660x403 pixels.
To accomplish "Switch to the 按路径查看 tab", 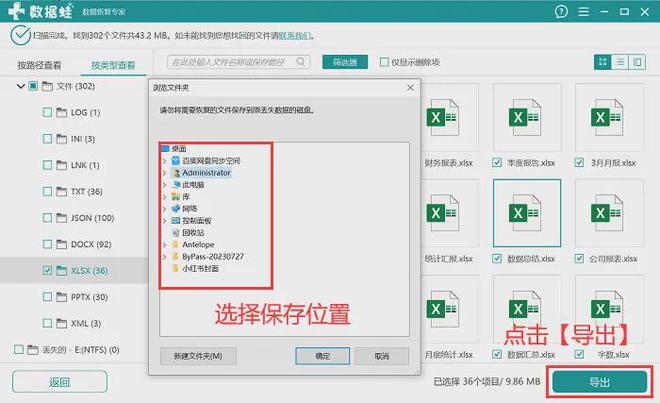I will click(x=39, y=65).
